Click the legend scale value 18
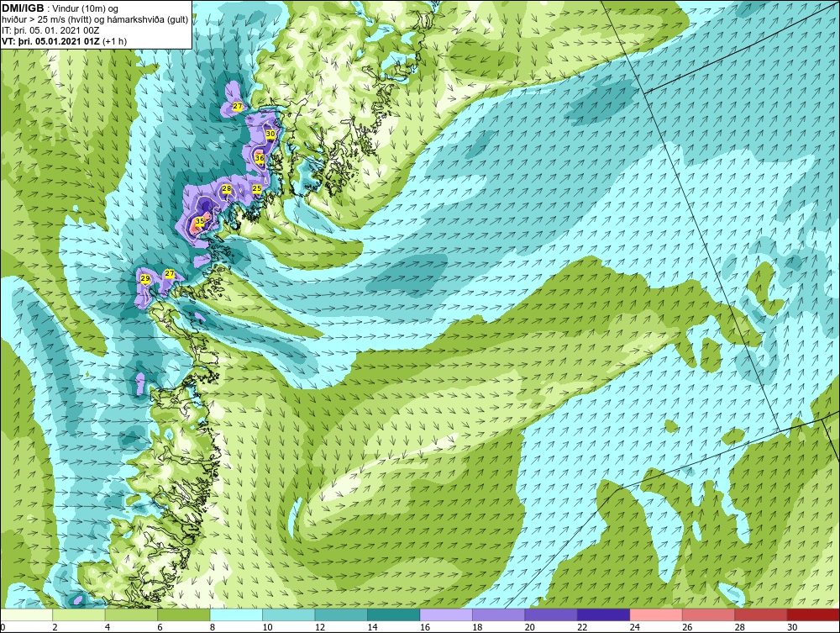Screen dimensions: 840x633 click(477, 627)
